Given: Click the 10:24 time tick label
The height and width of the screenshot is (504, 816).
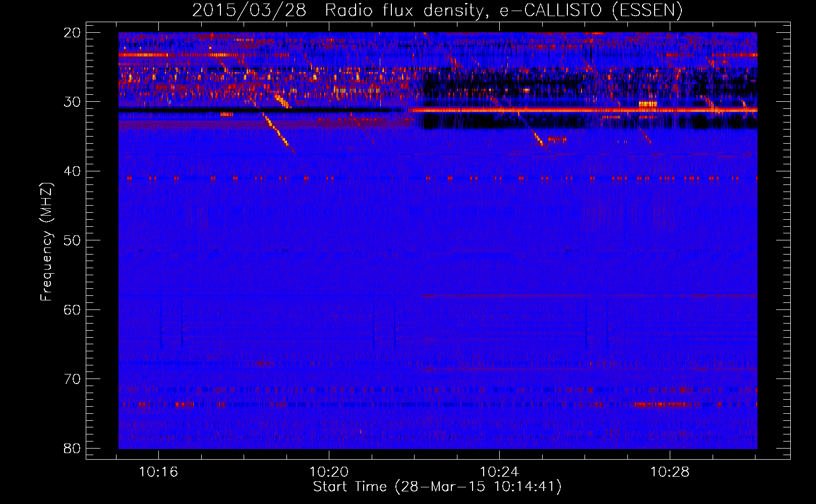Looking at the screenshot, I should (x=499, y=472).
